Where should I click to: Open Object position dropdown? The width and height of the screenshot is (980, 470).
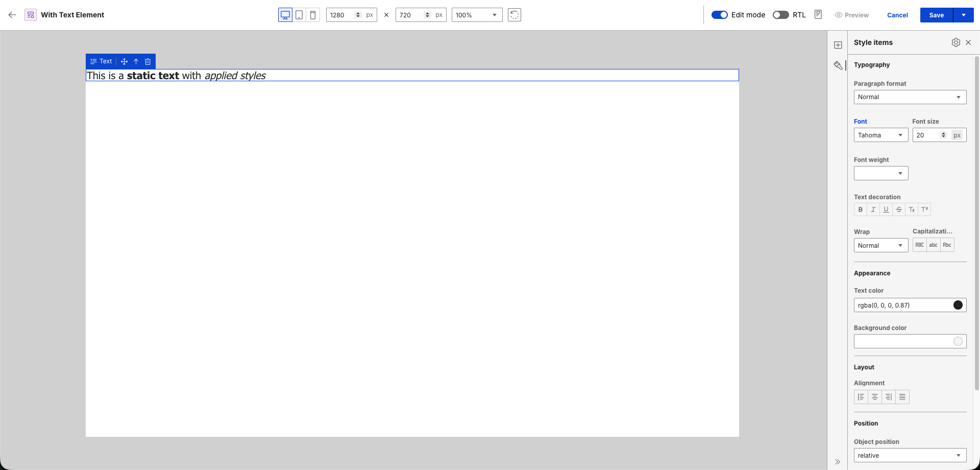point(910,456)
